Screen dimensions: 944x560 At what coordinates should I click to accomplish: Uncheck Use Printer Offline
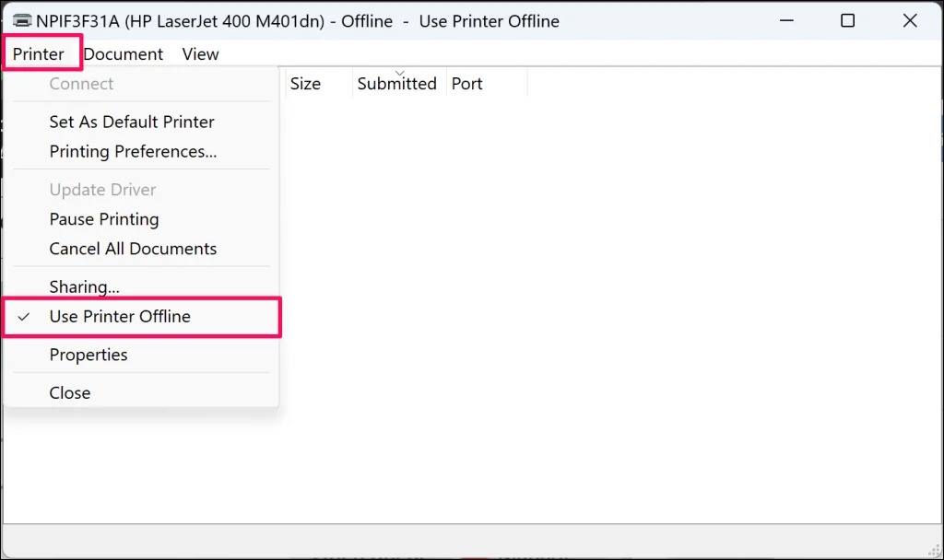point(141,317)
